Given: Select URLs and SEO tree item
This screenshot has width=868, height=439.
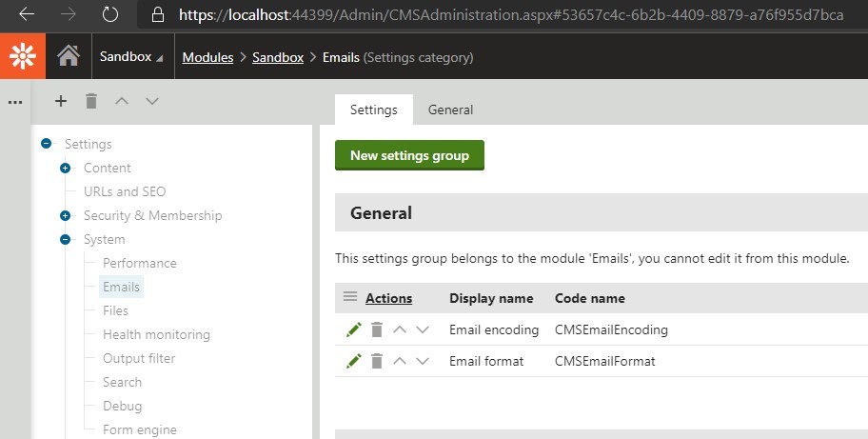Looking at the screenshot, I should (125, 191).
